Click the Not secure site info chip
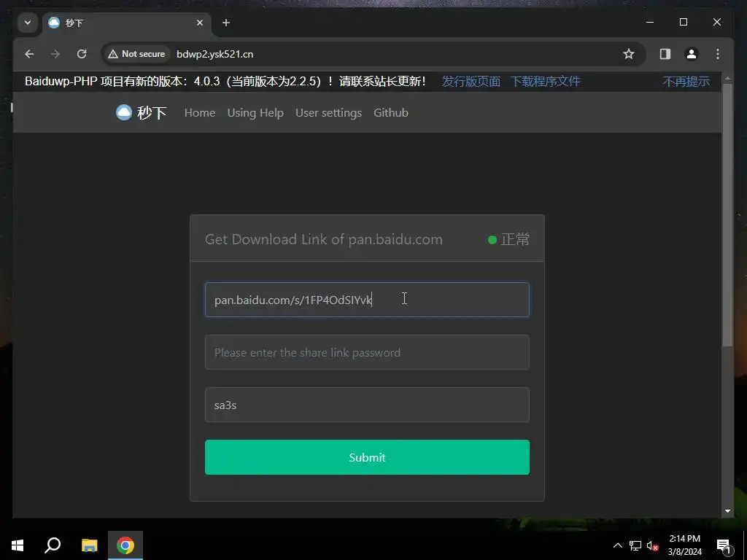Screen dimensions: 747x560 click(x=136, y=54)
